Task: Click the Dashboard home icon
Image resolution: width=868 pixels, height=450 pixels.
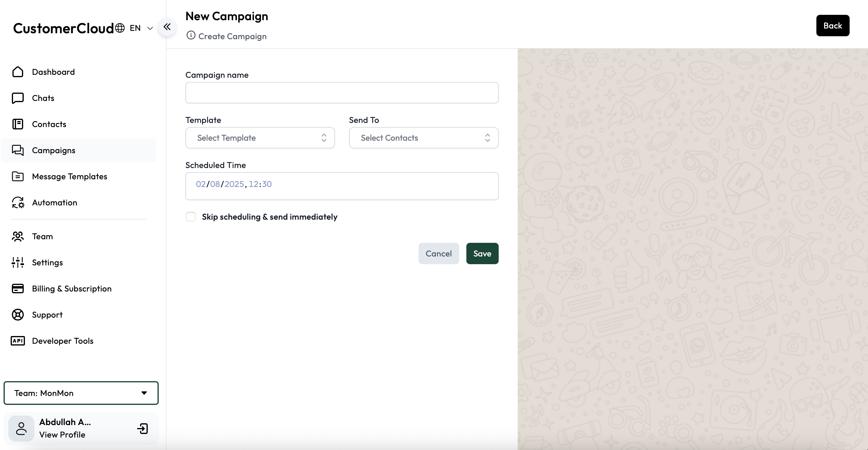Action: pos(18,72)
